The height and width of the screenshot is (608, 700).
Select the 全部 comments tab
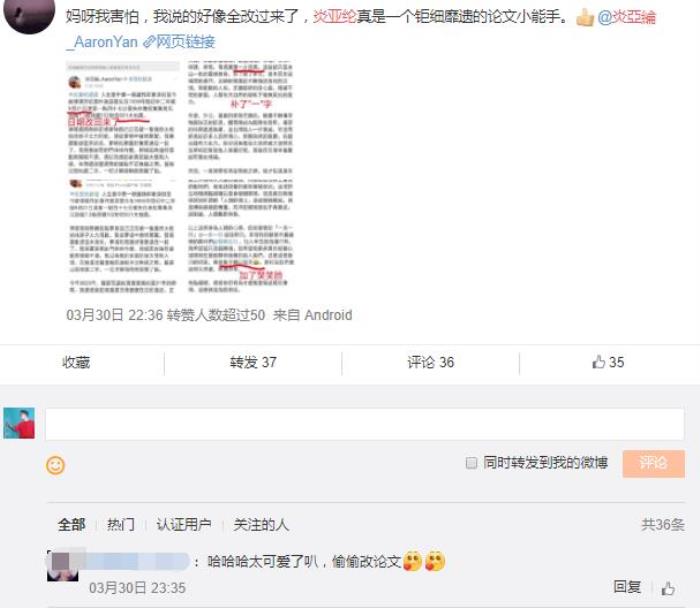(x=71, y=525)
